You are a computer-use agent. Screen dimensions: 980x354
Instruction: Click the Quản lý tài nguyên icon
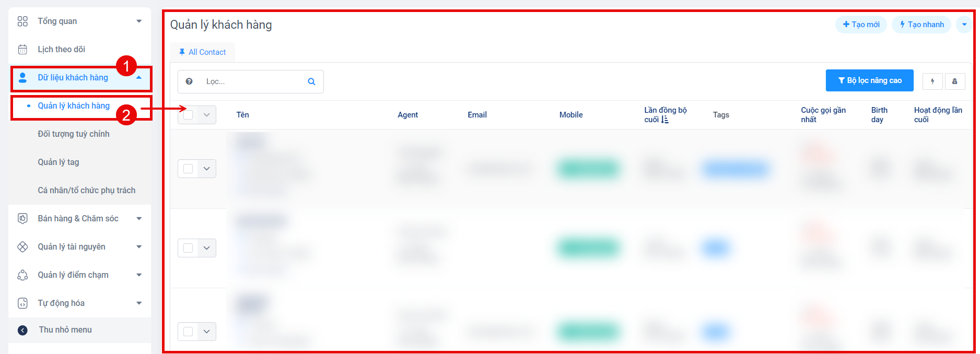(x=22, y=247)
